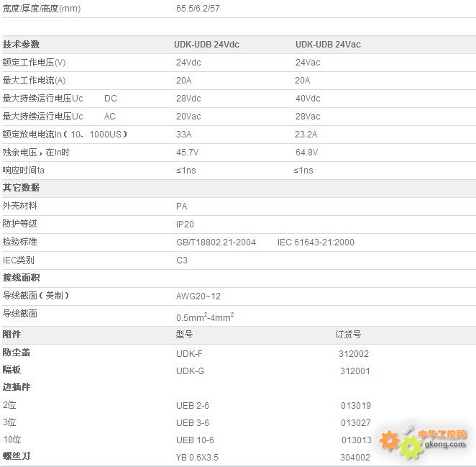Select order number 312001 for the partition
The height and width of the screenshot is (467, 476).
point(354,371)
